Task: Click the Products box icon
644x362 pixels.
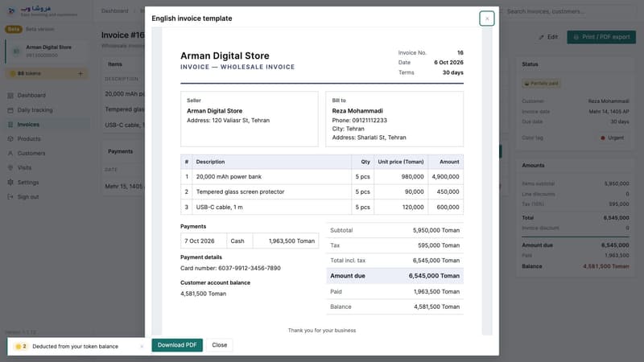Action: 10,138
